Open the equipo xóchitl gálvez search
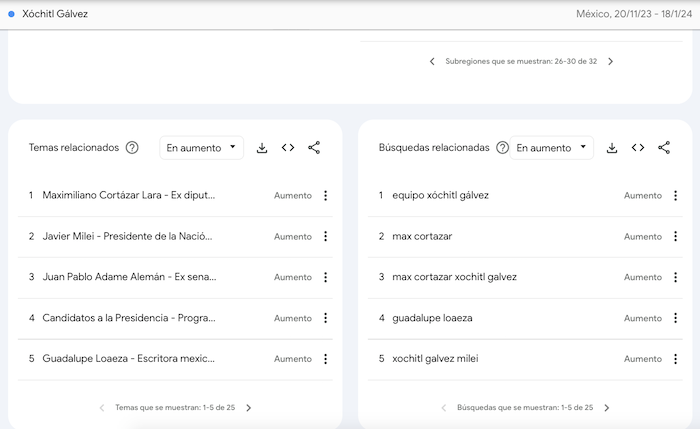 point(440,196)
